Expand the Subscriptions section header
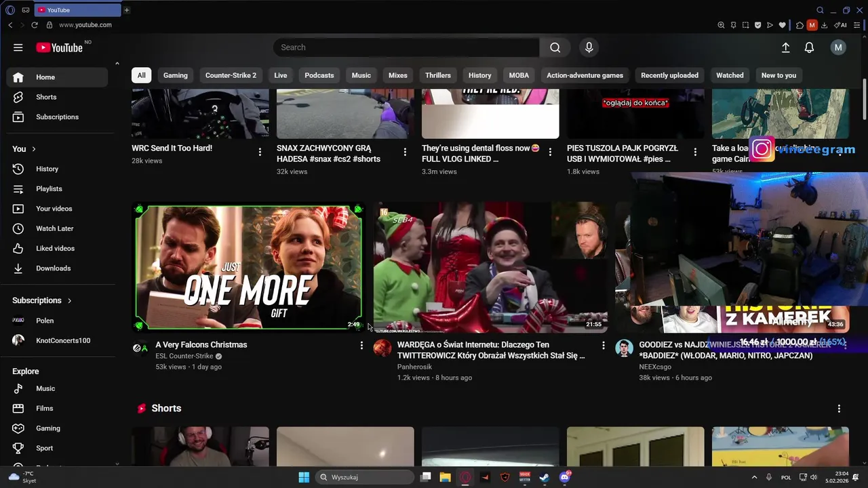The width and height of the screenshot is (868, 488). coord(42,300)
